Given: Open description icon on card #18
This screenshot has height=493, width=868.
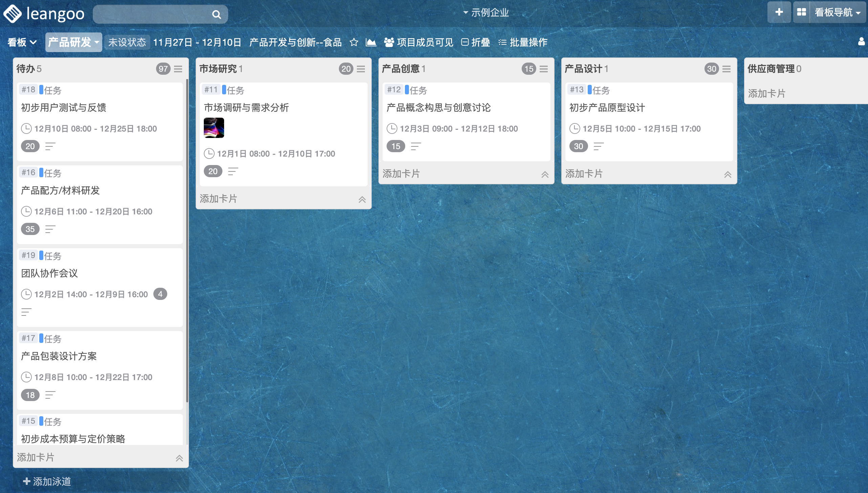Looking at the screenshot, I should tap(50, 146).
